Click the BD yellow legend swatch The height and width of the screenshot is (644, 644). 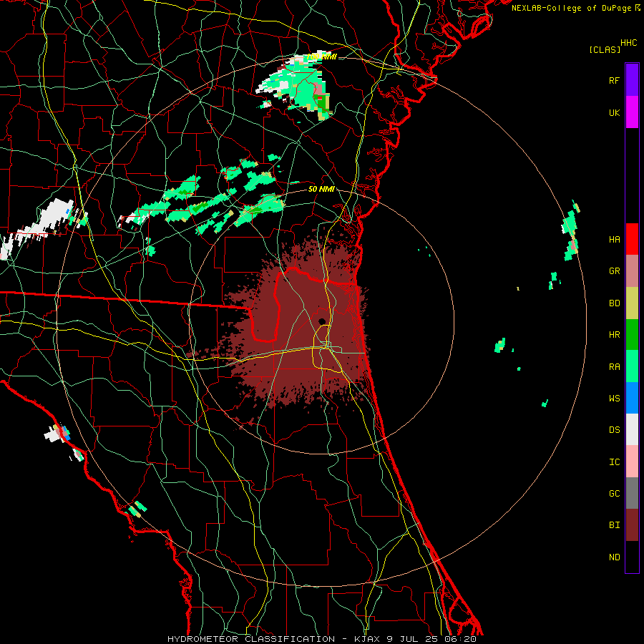pyautogui.click(x=632, y=303)
